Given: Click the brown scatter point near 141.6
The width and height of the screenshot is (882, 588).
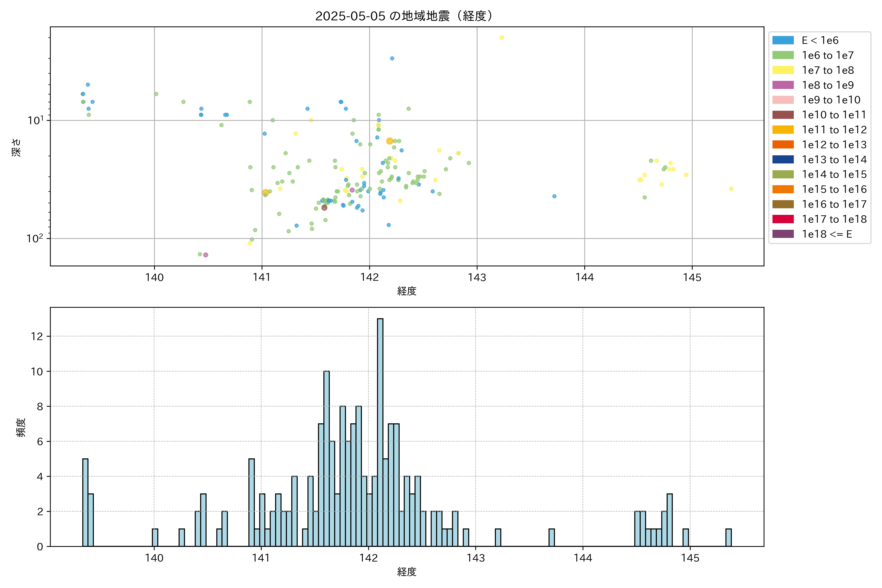Looking at the screenshot, I should [x=324, y=208].
